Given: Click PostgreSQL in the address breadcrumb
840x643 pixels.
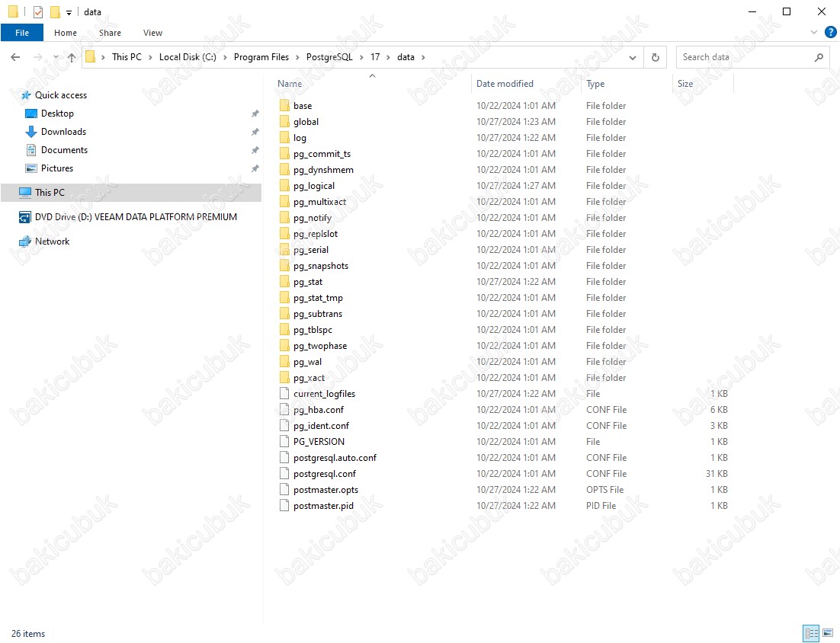Looking at the screenshot, I should point(329,57).
